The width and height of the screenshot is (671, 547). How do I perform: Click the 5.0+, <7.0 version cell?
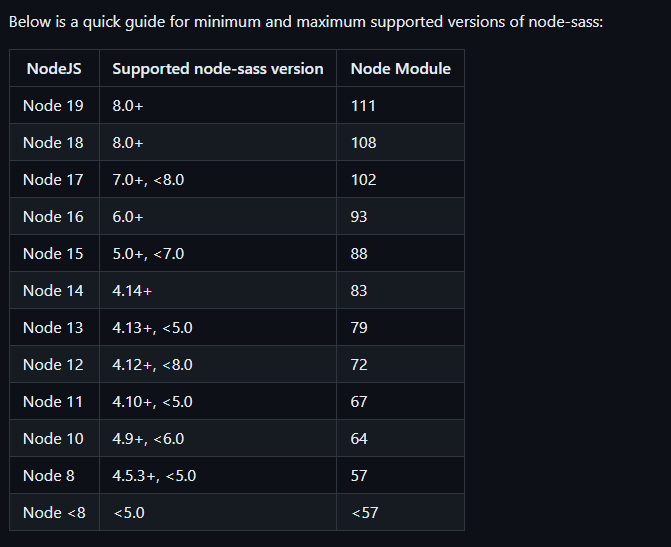tap(148, 254)
